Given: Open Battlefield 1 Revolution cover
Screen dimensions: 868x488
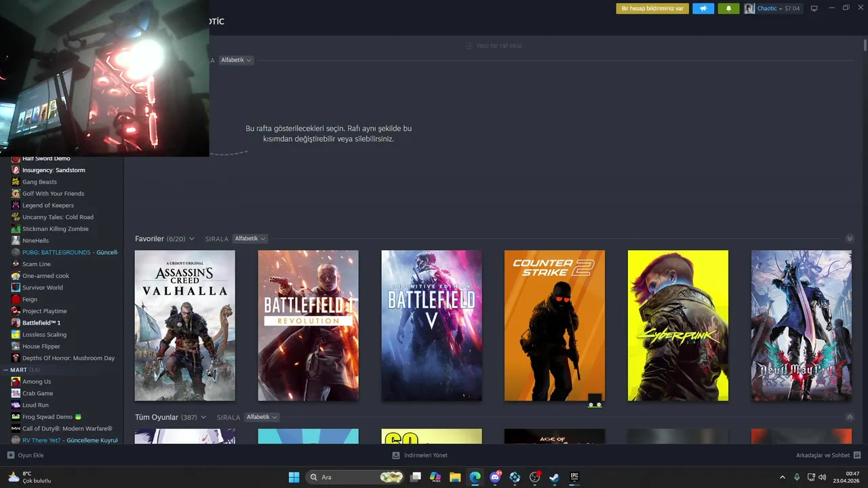Looking at the screenshot, I should tap(309, 325).
